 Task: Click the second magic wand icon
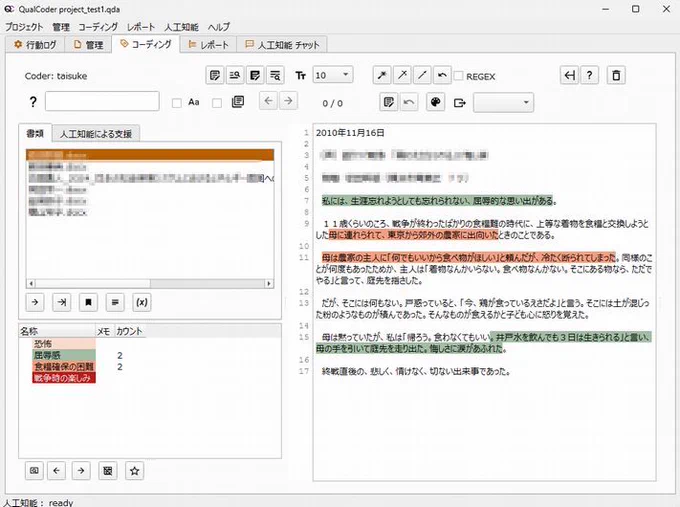(402, 75)
